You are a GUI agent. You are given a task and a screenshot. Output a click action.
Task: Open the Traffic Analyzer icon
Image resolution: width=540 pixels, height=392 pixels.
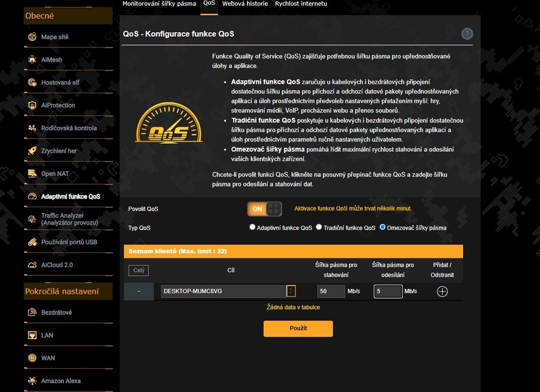tap(32, 219)
